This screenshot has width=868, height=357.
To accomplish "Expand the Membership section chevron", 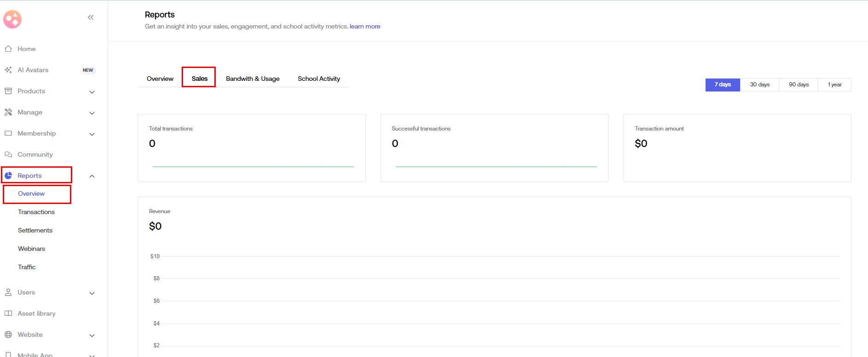I will click(x=92, y=134).
